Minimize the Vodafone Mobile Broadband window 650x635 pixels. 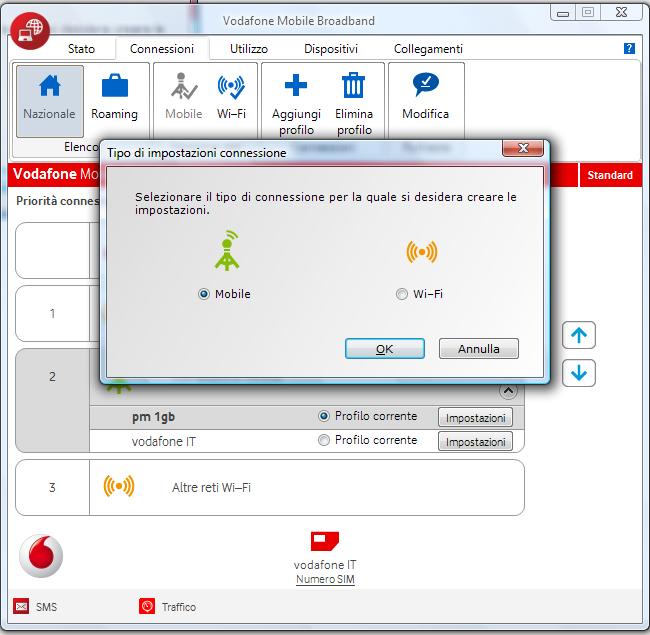(x=563, y=13)
